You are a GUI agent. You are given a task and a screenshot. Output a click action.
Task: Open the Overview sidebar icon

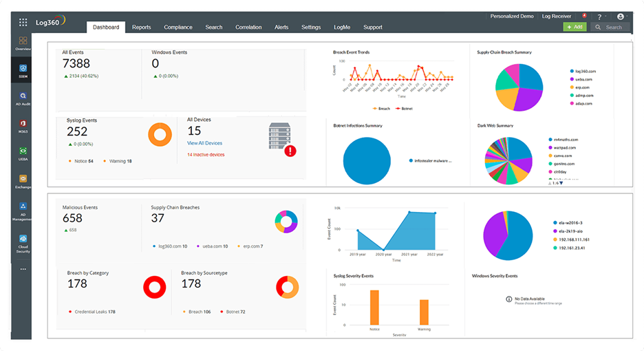(23, 43)
